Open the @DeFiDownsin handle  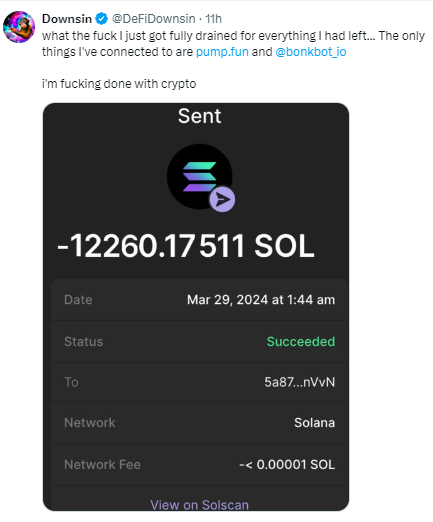point(153,19)
